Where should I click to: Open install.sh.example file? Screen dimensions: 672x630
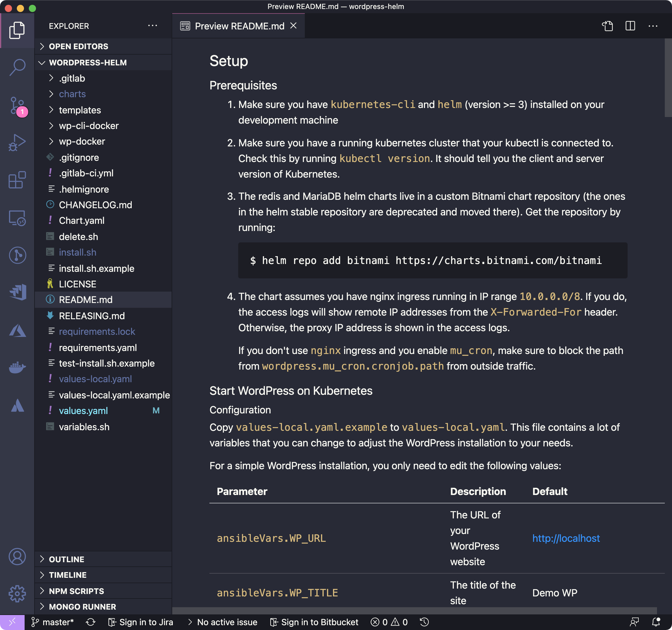(x=103, y=268)
